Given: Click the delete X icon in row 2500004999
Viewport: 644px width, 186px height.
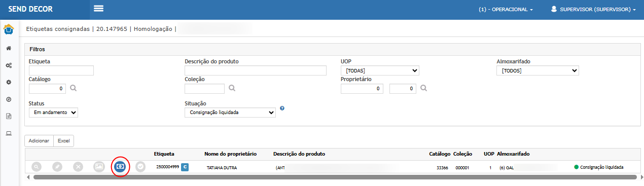Looking at the screenshot, I should [x=78, y=167].
